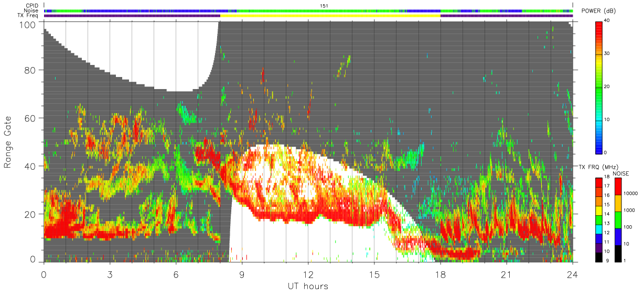Image resolution: width=644 pixels, height=297 pixels.
Task: Select left purple segment of top TX Freq bar
Action: tap(132, 16)
